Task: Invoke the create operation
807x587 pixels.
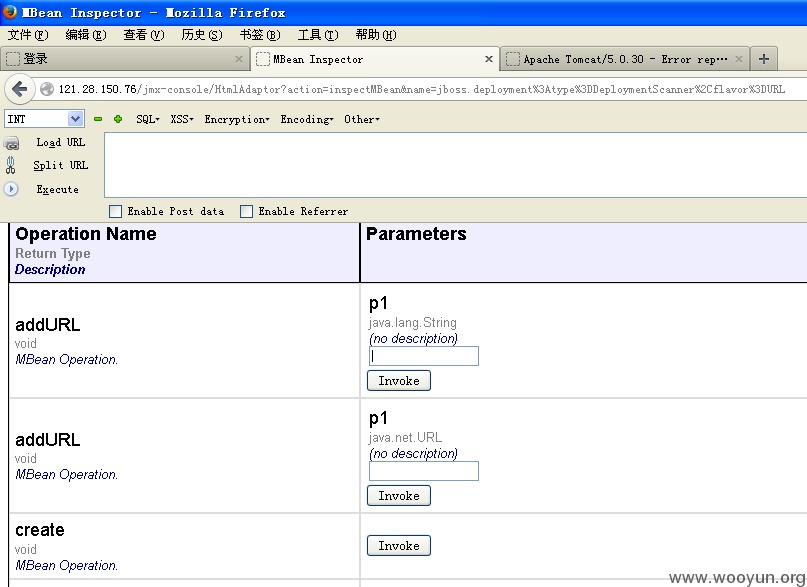Action: tap(399, 545)
